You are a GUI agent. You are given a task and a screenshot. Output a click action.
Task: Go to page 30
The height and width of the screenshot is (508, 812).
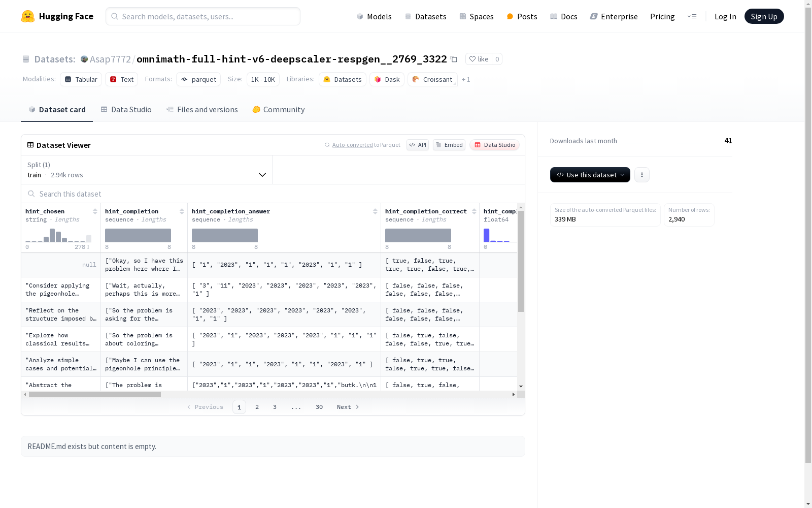pos(319,407)
